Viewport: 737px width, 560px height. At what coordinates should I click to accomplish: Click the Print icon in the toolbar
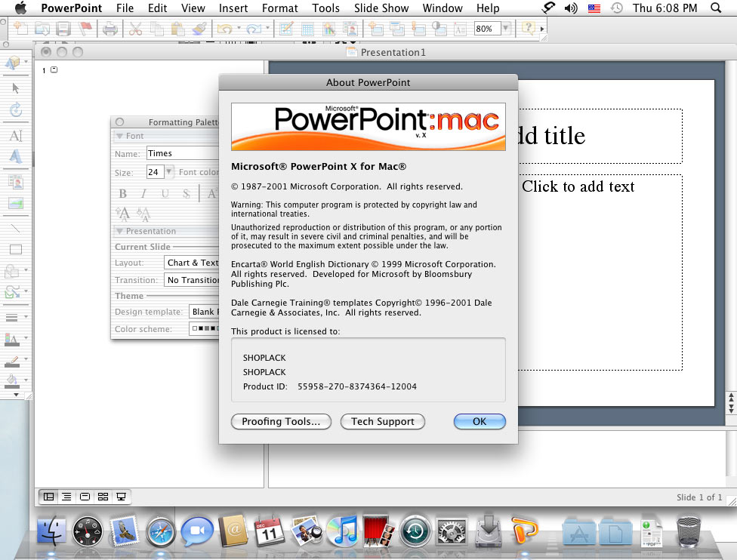(x=110, y=29)
